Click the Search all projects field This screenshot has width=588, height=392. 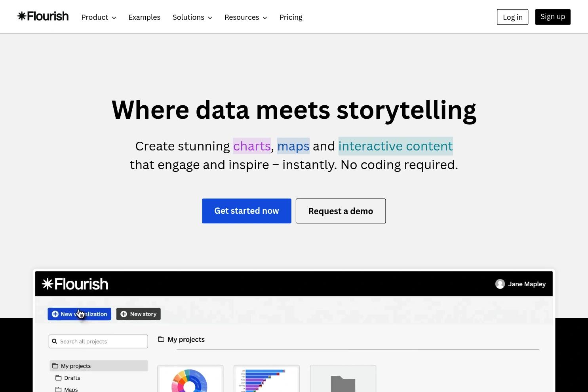pos(98,341)
